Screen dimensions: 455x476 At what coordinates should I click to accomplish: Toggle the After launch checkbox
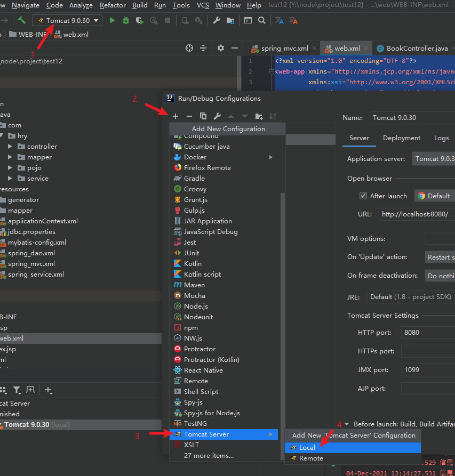pos(363,196)
